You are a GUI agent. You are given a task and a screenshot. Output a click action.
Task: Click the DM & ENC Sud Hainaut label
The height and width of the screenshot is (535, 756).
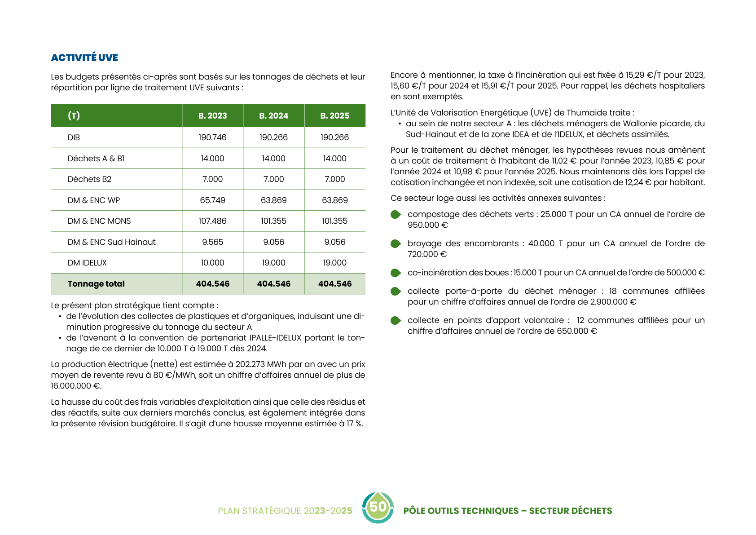coord(111,242)
